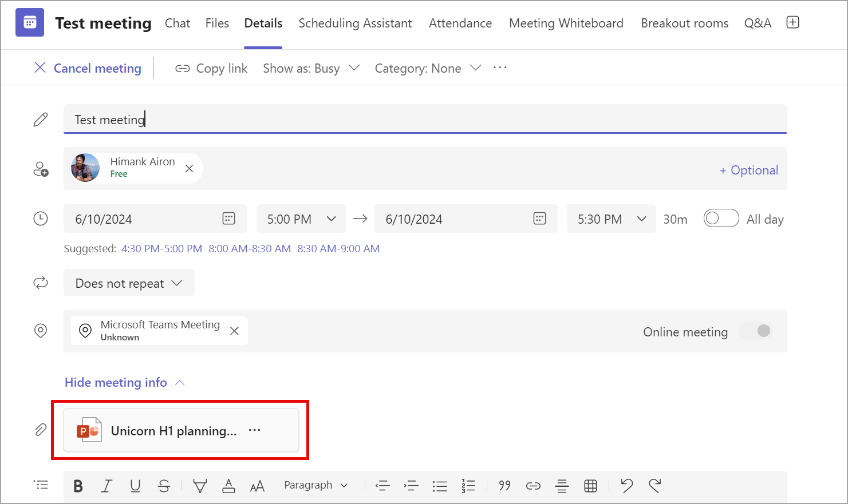Screen dimensions: 848x504
Task: Insert a hyperlink from the toolbar
Action: (x=533, y=486)
